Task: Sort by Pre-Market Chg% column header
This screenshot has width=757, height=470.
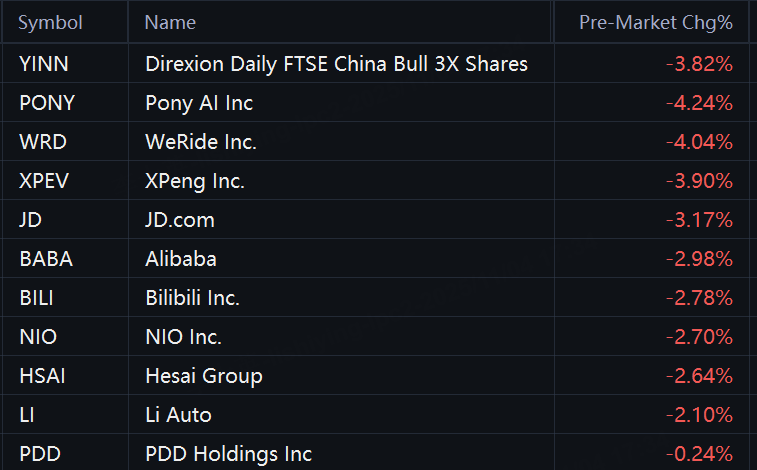Action: click(x=656, y=23)
